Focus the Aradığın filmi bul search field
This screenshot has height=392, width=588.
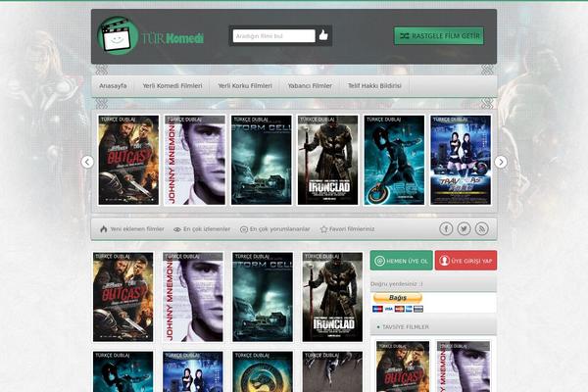coord(274,36)
